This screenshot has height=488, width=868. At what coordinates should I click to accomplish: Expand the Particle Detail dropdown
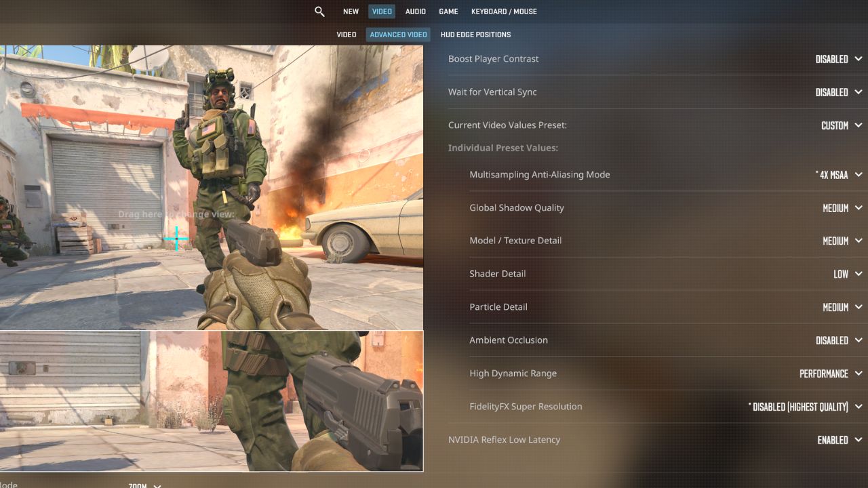coord(842,307)
